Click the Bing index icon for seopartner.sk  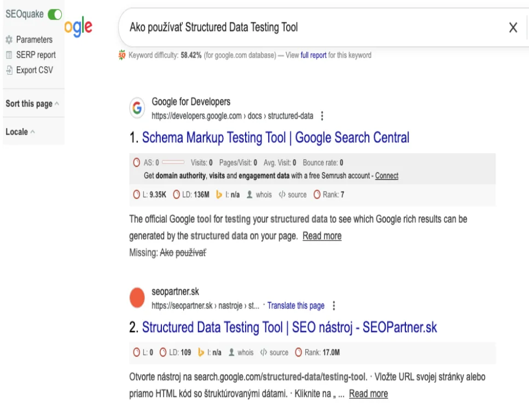point(201,353)
